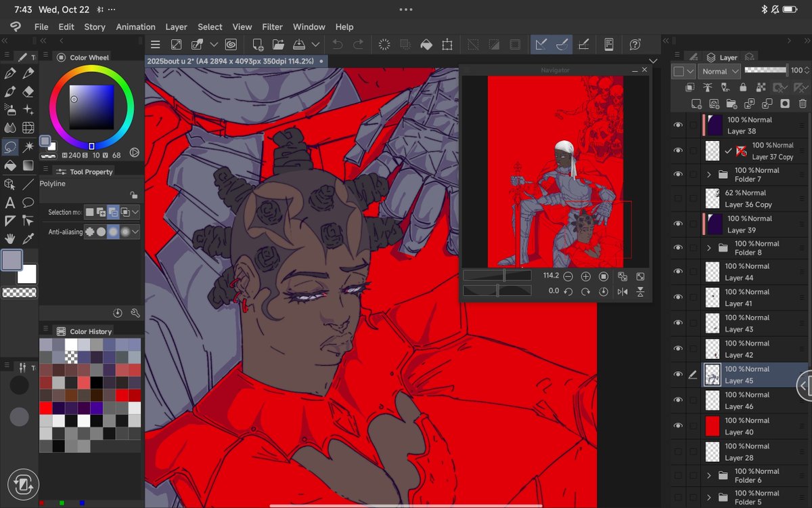This screenshot has height=508, width=812.
Task: Select the Fill bucket tool
Action: [10, 165]
